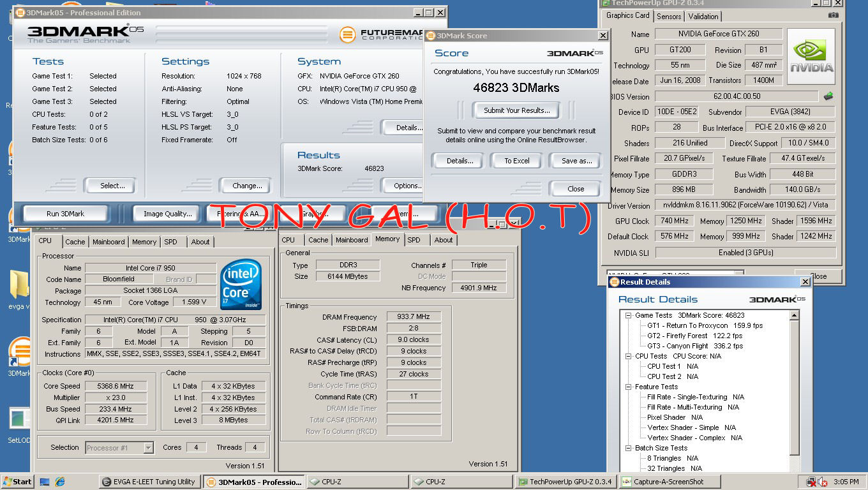Click the GPU-Z camera screenshot icon
868x490 pixels.
click(x=833, y=15)
